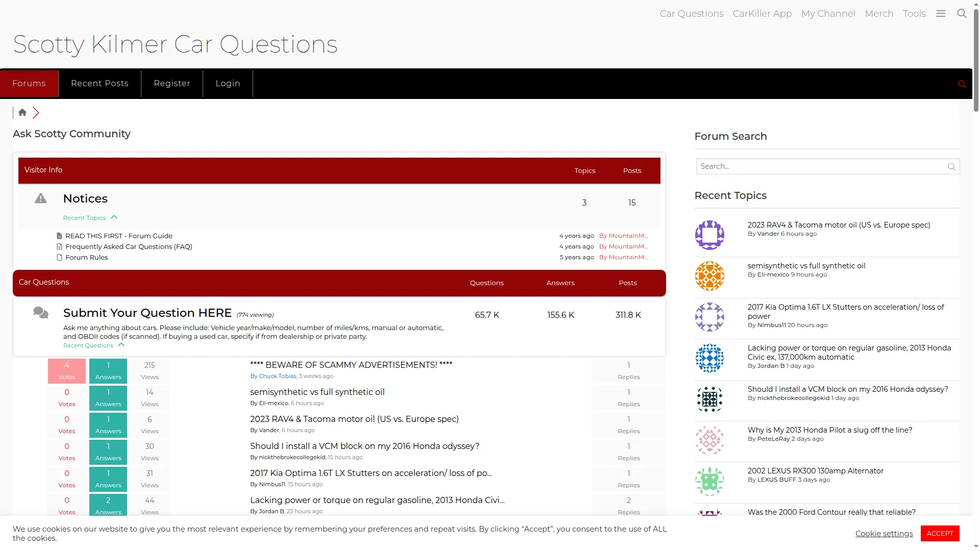This screenshot has width=980, height=551.
Task: Open the Notices forum
Action: [85, 198]
